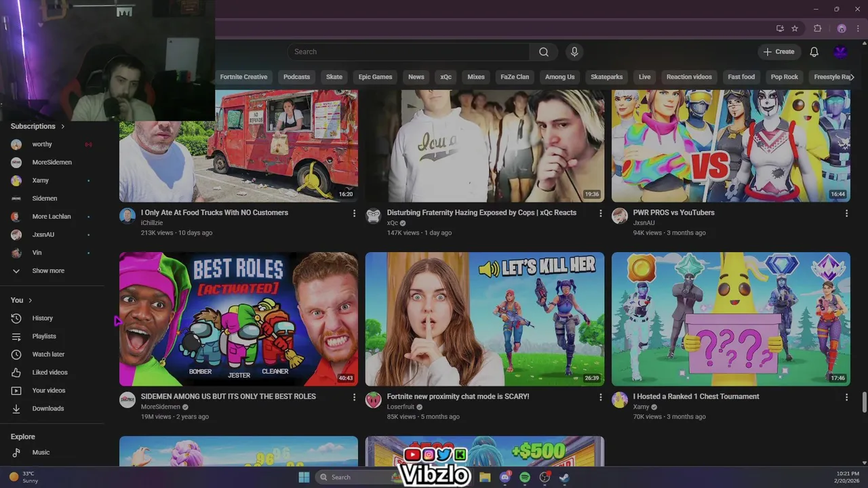Select the Fortnite Creative filter chip
Image resolution: width=868 pixels, height=488 pixels.
click(243, 77)
